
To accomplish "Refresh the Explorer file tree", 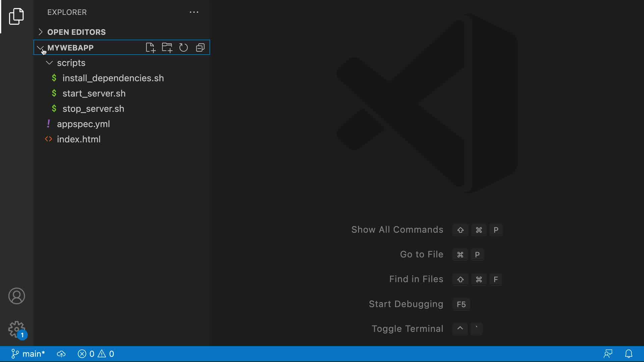I will point(183,48).
